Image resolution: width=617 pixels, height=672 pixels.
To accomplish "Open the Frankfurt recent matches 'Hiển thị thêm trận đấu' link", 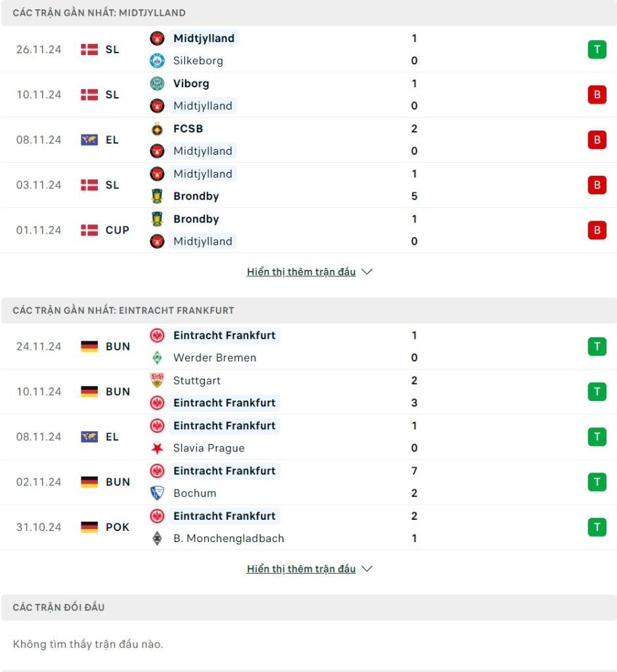I will [x=301, y=569].
